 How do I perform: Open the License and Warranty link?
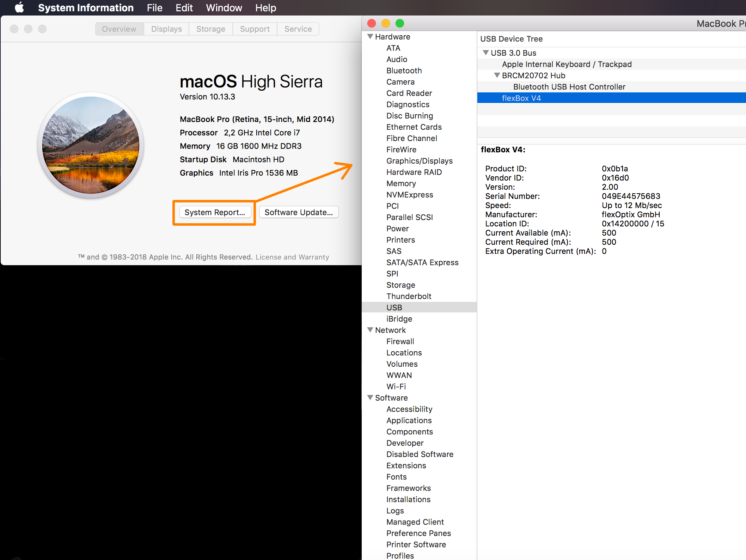(292, 257)
